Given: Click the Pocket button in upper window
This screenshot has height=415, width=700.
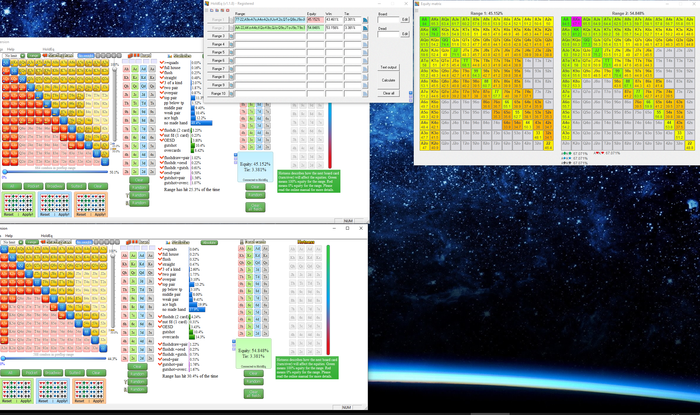Looking at the screenshot, I should pos(33,186).
